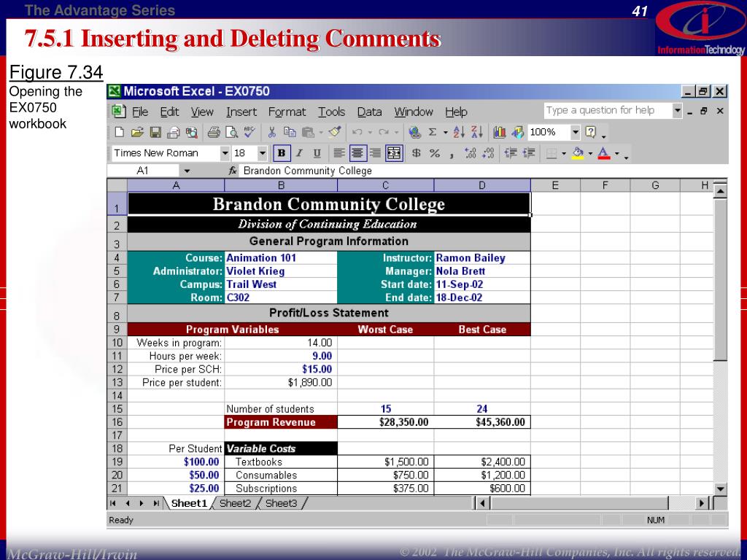Open the Tools menu
The image size is (747, 560).
pos(332,112)
